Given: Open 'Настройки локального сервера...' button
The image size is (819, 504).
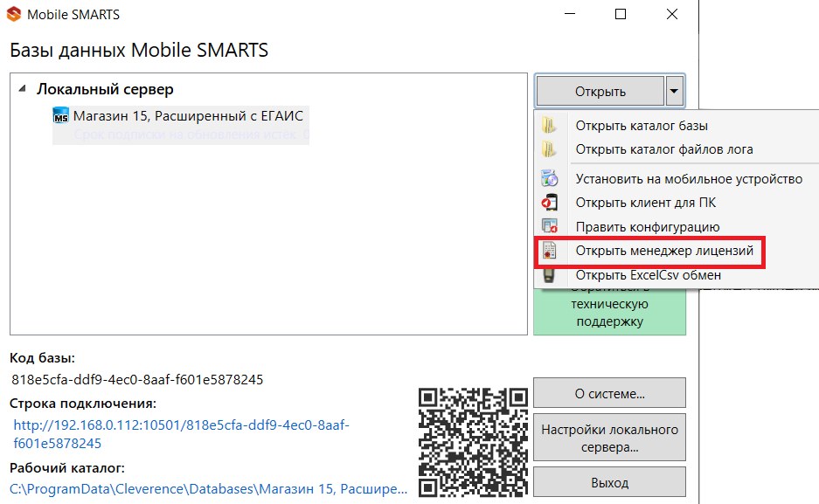Looking at the screenshot, I should tap(609, 438).
